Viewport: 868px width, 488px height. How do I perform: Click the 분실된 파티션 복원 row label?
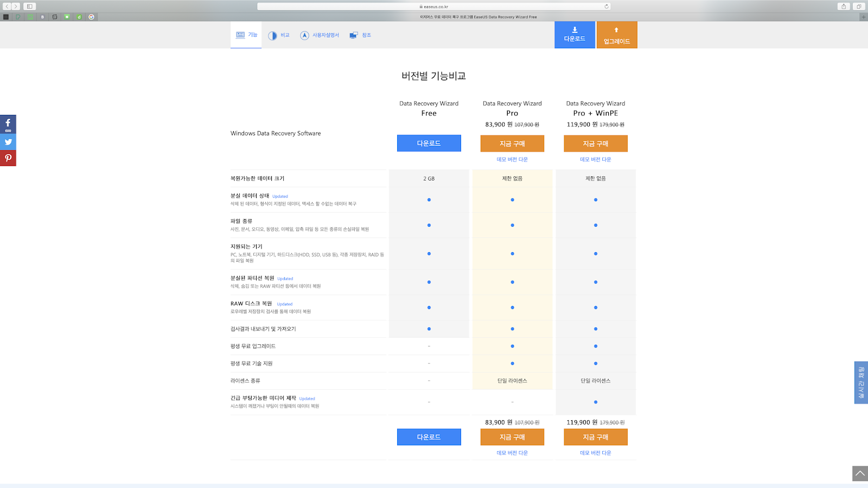(x=252, y=278)
